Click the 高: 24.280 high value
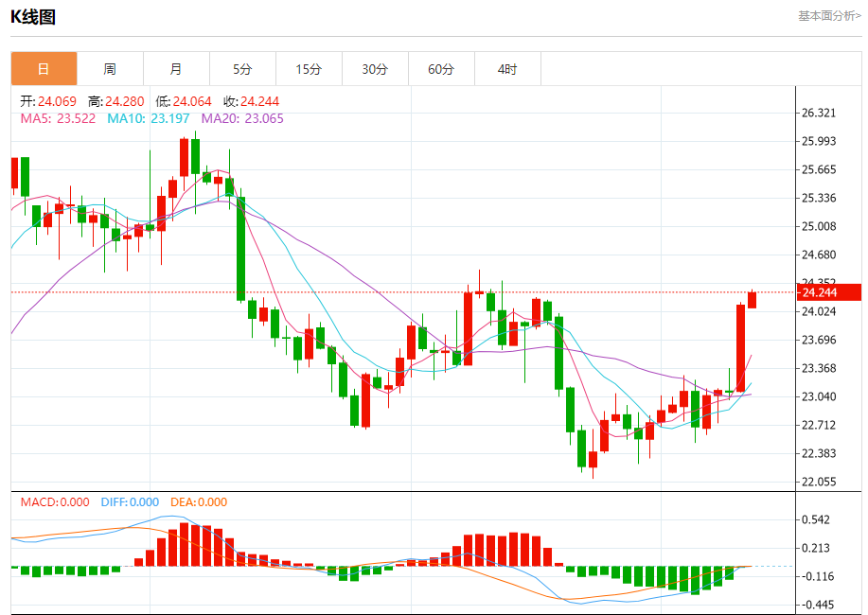This screenshot has width=868, height=615. pos(116,101)
